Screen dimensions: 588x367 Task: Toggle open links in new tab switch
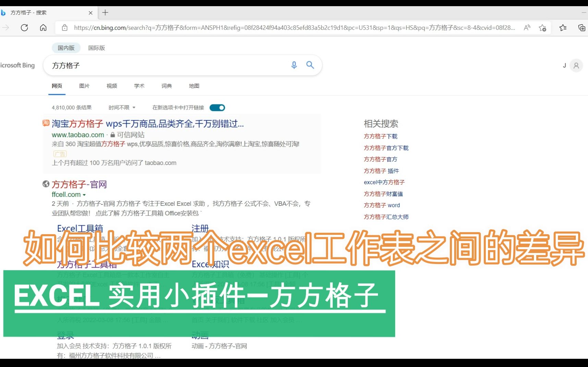click(217, 108)
